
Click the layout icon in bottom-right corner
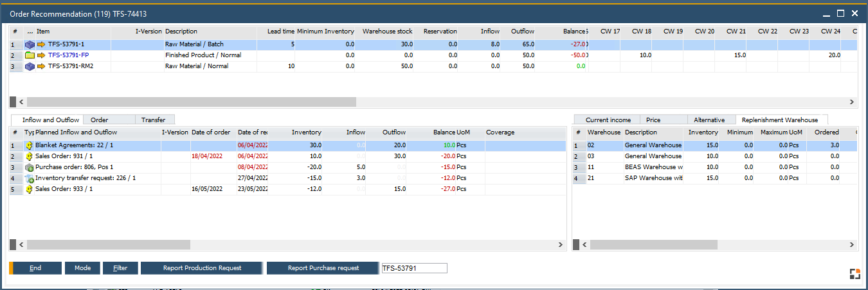(854, 274)
